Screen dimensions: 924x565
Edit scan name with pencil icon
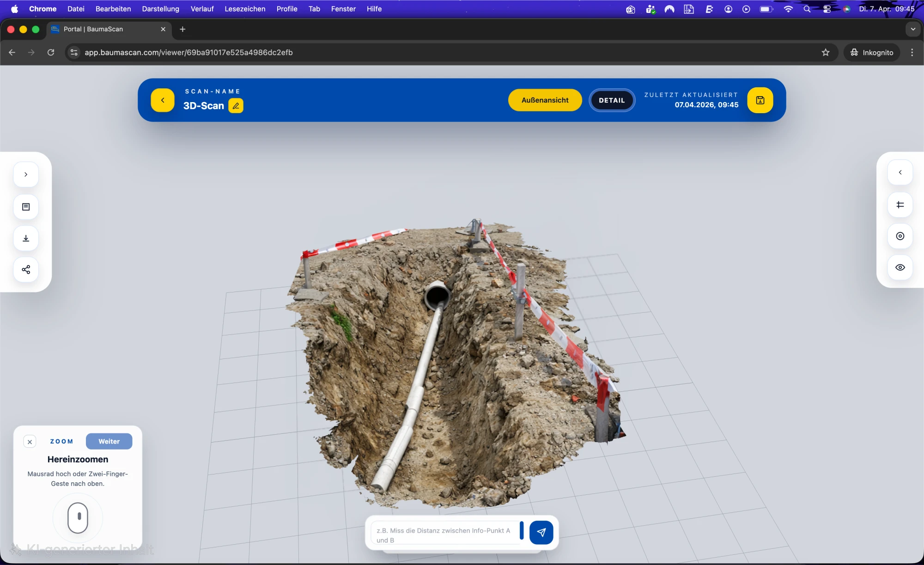click(x=236, y=106)
